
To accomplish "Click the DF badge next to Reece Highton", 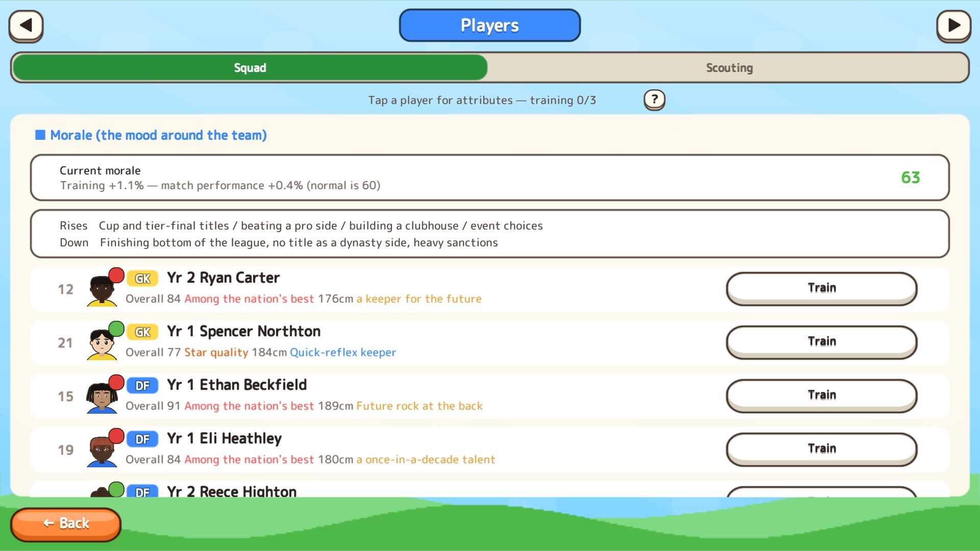I will (142, 492).
